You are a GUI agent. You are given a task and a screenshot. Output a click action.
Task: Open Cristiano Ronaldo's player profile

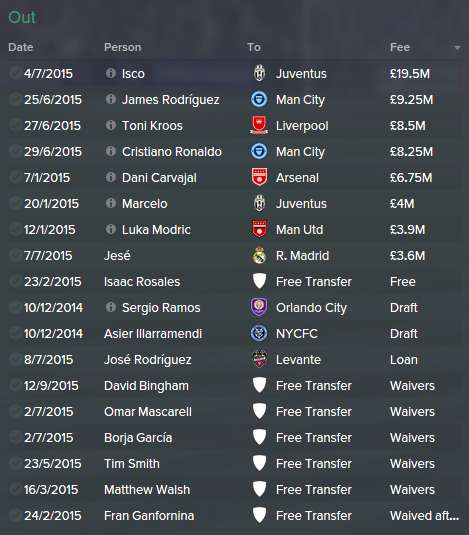point(172,151)
